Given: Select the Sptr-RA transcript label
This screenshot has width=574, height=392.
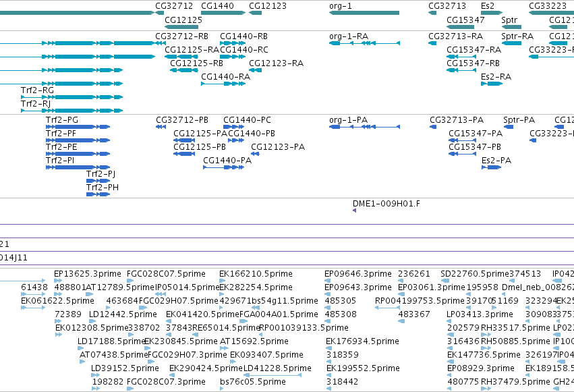Looking at the screenshot, I should [517, 36].
